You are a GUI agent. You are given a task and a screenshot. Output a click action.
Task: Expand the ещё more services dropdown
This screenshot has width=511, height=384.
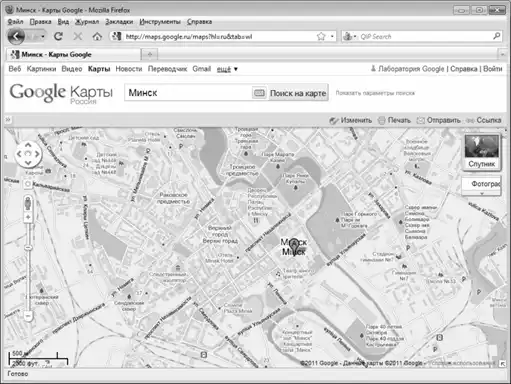click(x=227, y=69)
